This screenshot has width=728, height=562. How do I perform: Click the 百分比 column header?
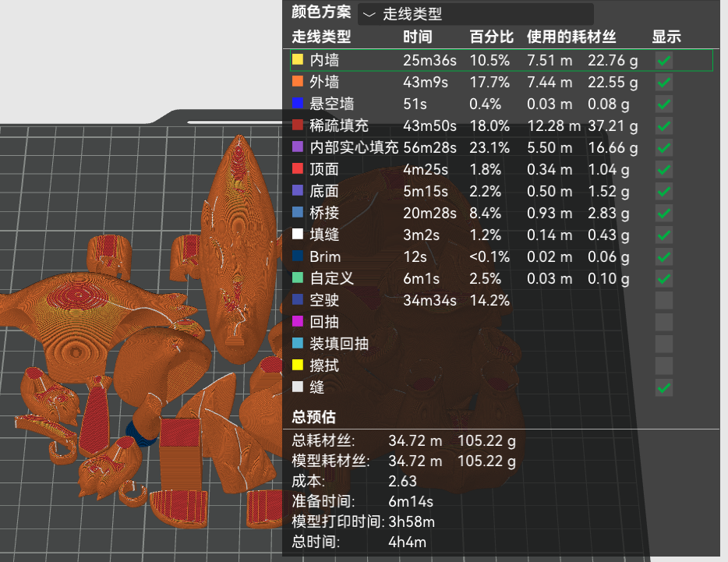(491, 37)
